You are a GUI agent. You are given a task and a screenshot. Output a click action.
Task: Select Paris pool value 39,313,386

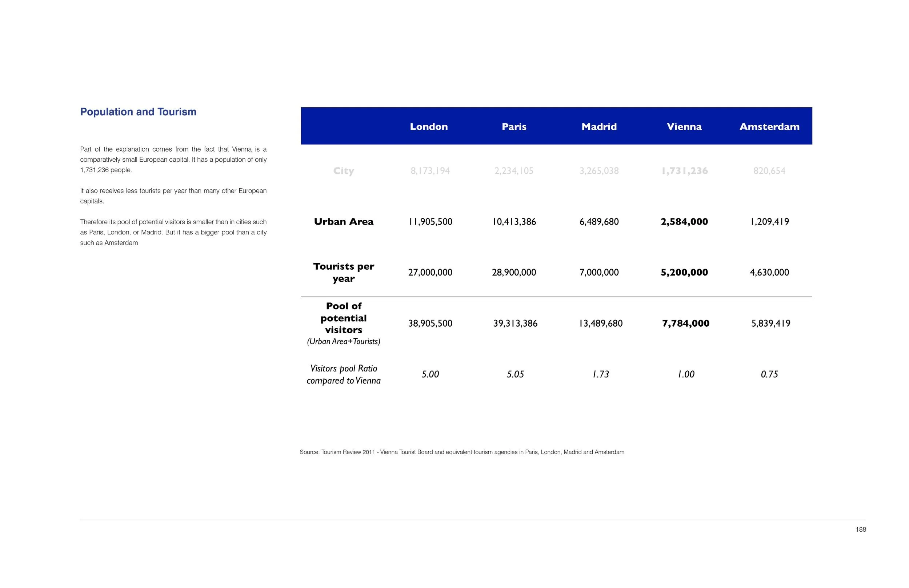pyautogui.click(x=515, y=323)
